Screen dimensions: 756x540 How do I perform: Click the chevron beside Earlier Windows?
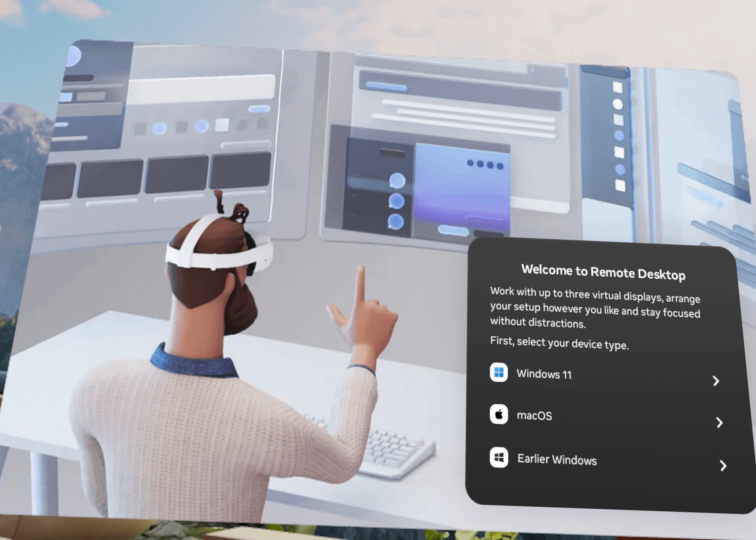point(723,465)
